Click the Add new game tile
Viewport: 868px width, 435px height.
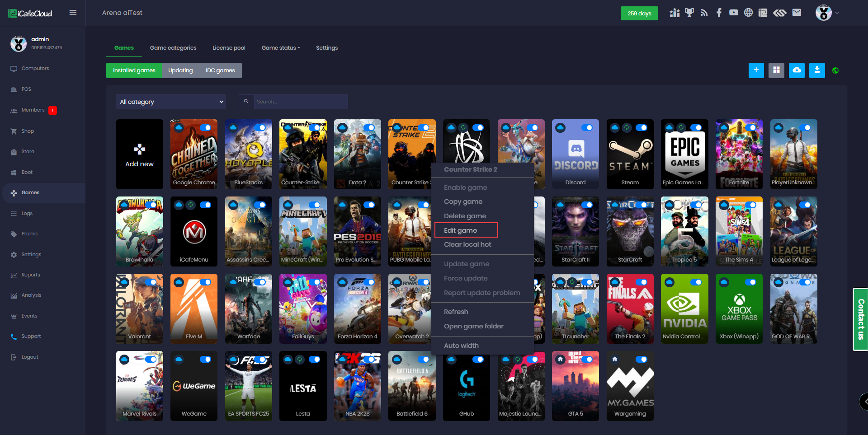pyautogui.click(x=140, y=154)
